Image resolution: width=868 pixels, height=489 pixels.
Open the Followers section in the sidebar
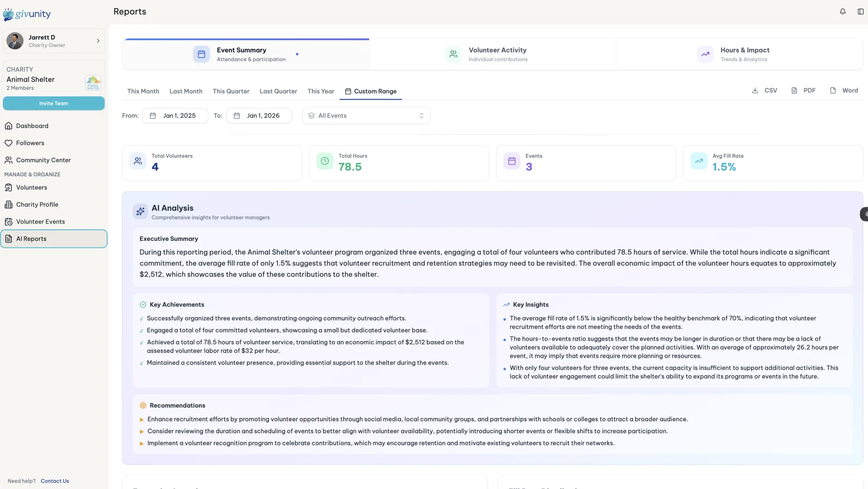pyautogui.click(x=30, y=142)
